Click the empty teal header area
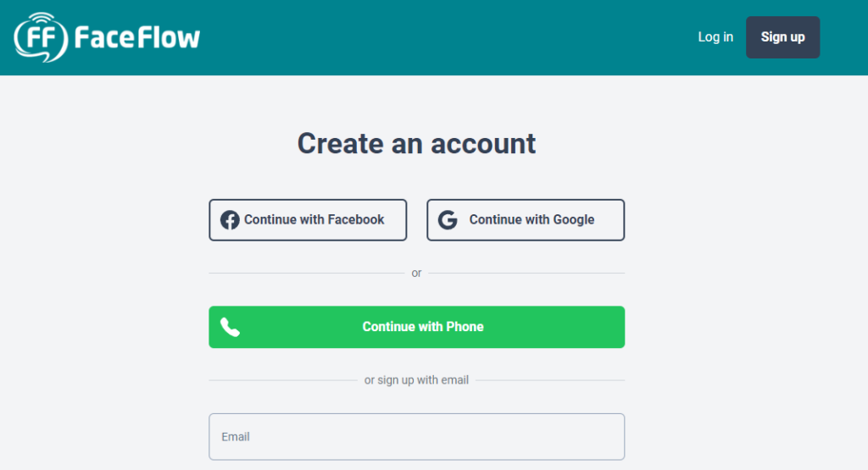The image size is (868, 470). coord(442,37)
